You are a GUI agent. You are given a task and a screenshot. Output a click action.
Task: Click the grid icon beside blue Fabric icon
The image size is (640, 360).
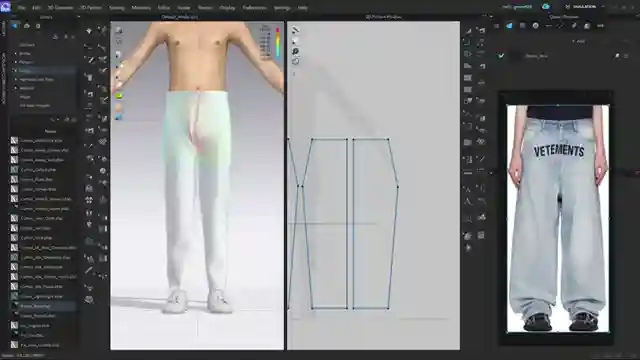(522, 26)
